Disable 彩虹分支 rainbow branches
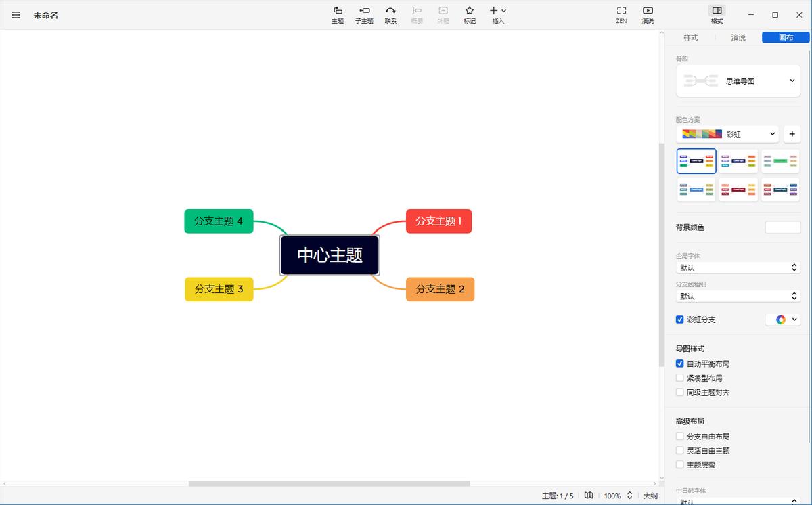 coord(679,319)
